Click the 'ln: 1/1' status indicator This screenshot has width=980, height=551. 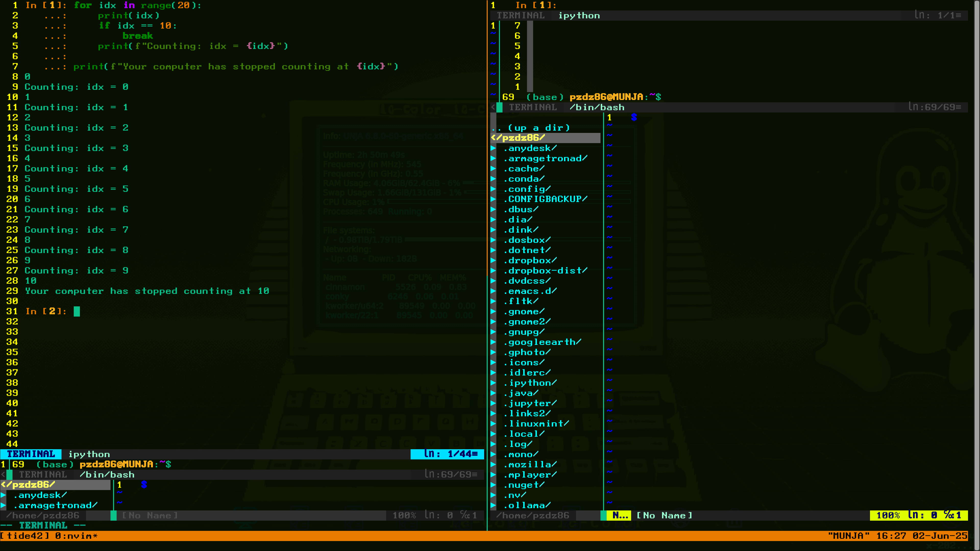tap(938, 15)
